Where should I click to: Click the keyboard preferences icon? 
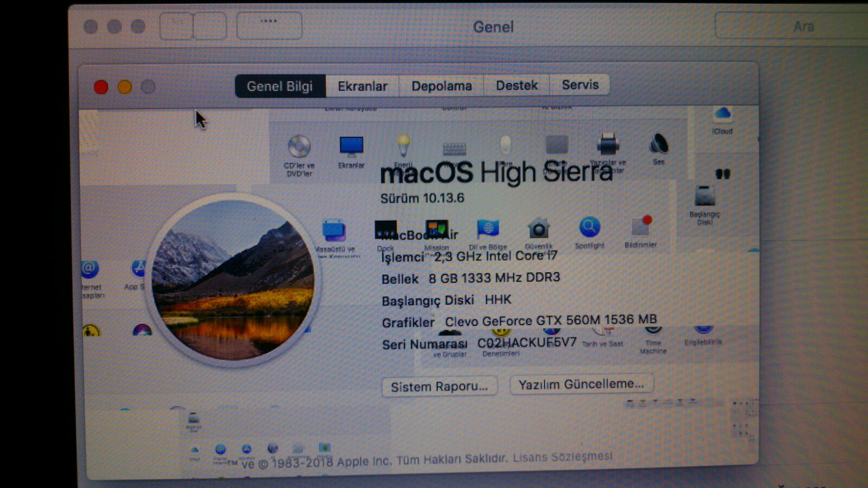[454, 149]
